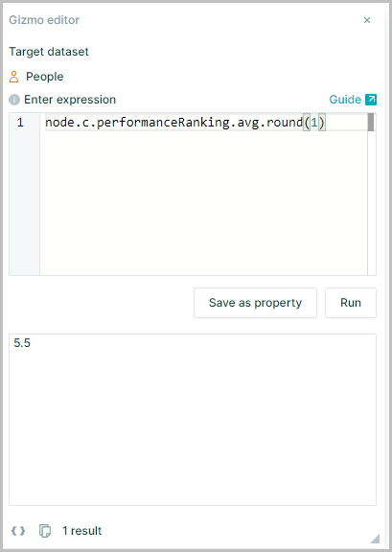392x552 pixels.
Task: Click the resize grip in the bottom corner
Action: (375, 539)
